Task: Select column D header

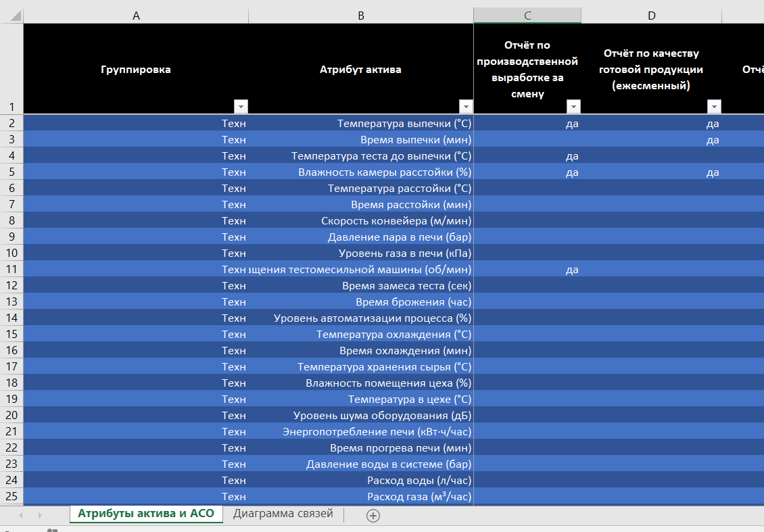Action: coord(652,16)
